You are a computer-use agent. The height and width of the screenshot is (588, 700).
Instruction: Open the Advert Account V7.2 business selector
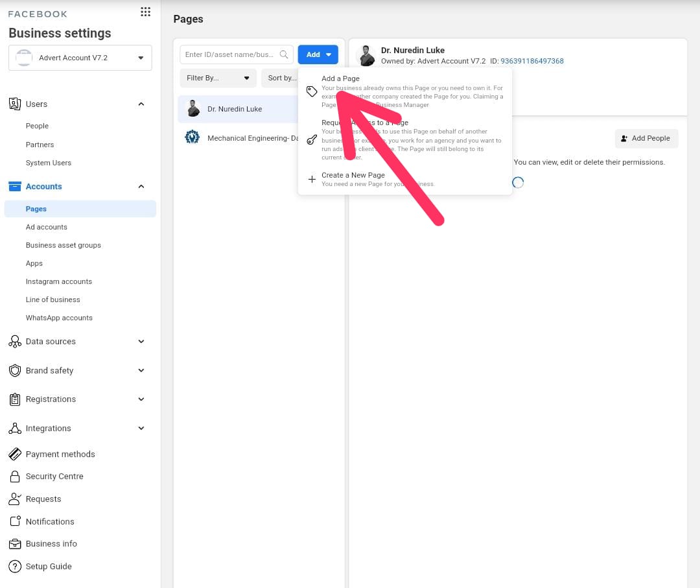coord(80,58)
